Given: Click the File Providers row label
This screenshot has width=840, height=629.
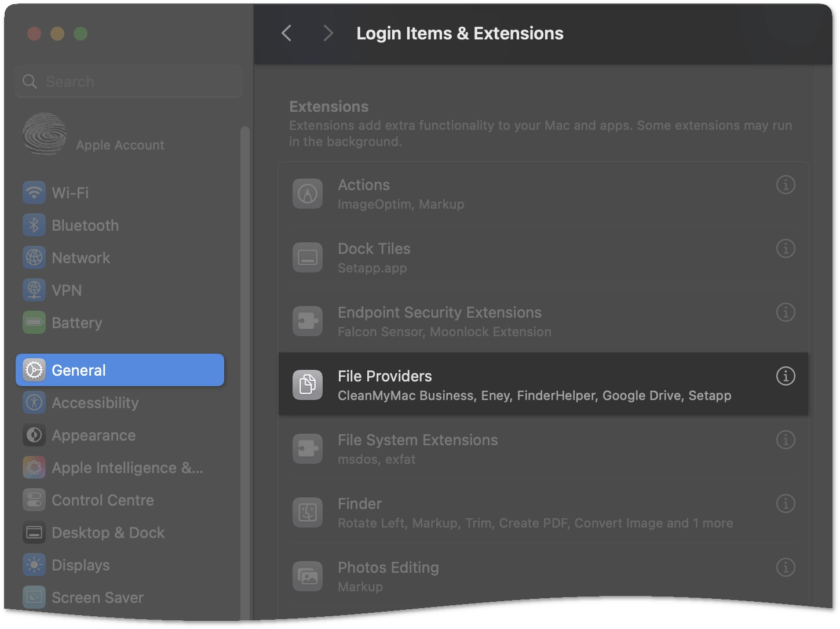Looking at the screenshot, I should [x=385, y=376].
